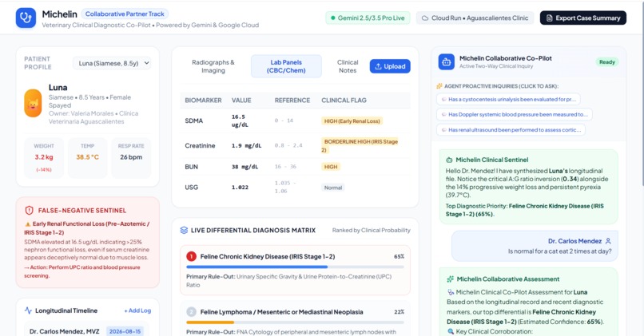Click the Gemini 2.5/3.5 Pro Live badge

[368, 18]
